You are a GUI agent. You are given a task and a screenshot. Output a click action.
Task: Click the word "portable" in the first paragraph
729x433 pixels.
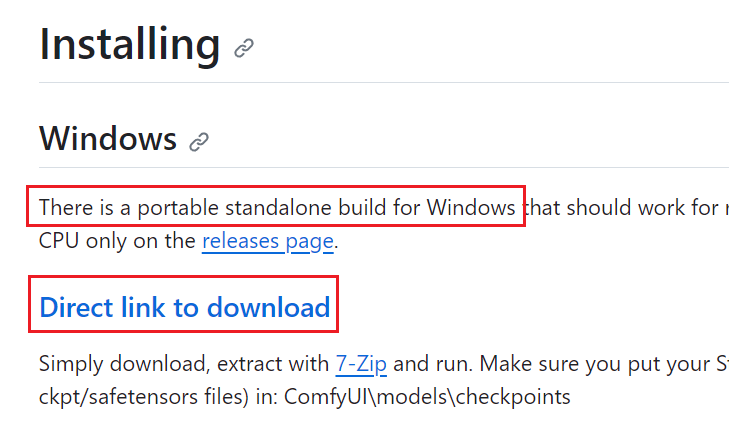(177, 209)
